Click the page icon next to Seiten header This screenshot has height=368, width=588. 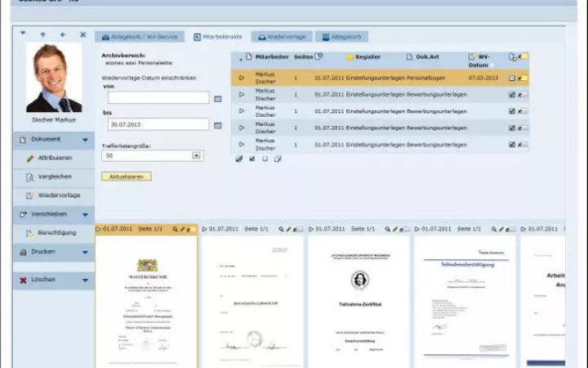(318, 56)
